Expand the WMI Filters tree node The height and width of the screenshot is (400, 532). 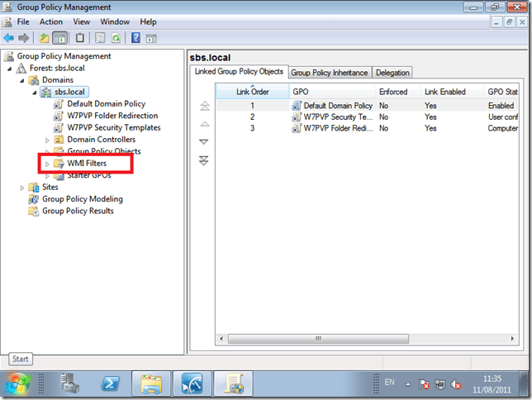tap(47, 164)
